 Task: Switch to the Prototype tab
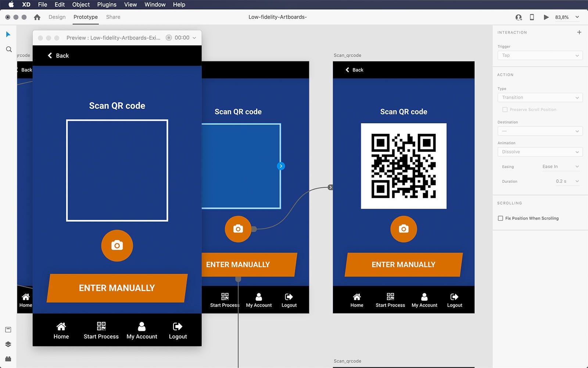coord(86,17)
